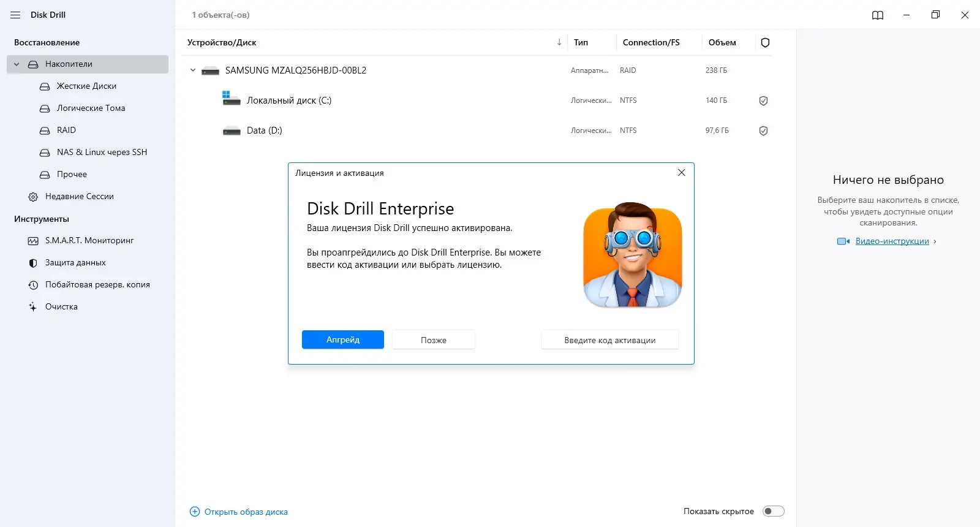980x527 pixels.
Task: Open the Очистка cleanup tool
Action: (x=61, y=307)
